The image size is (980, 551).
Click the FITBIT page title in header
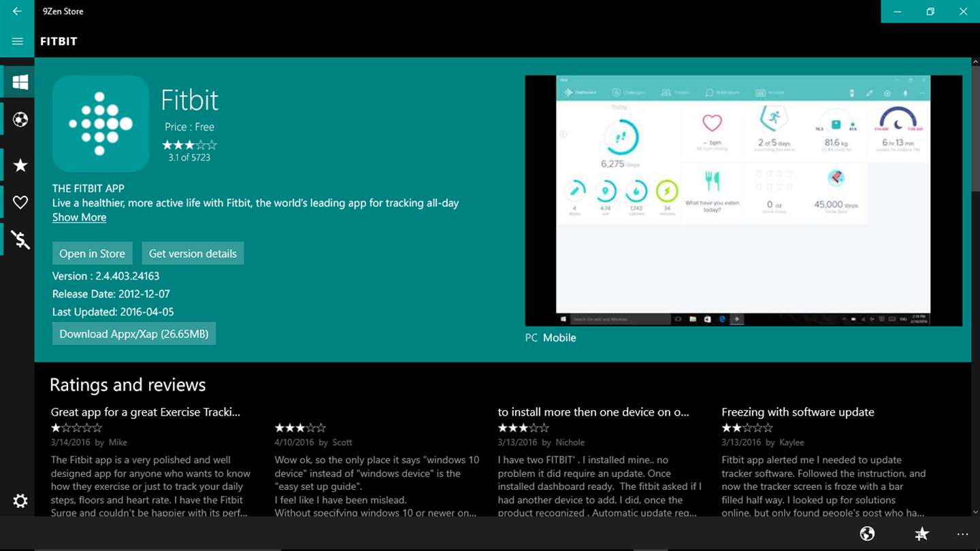pyautogui.click(x=59, y=41)
